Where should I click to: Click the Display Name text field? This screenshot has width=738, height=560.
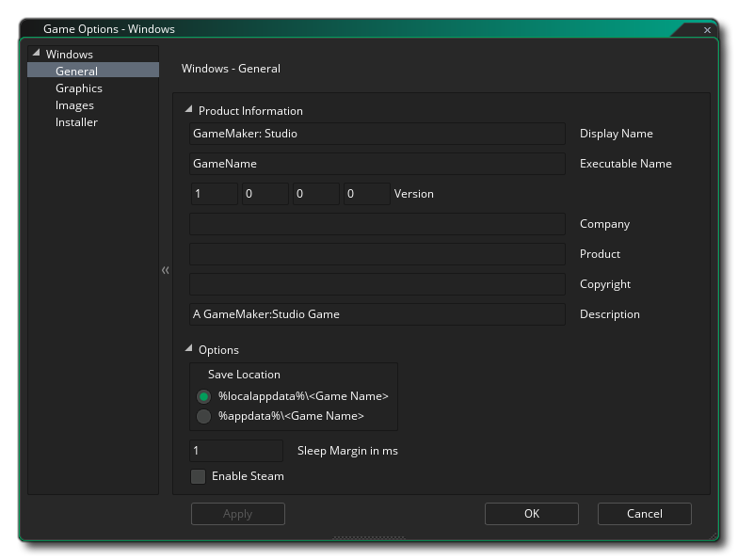pyautogui.click(x=377, y=134)
